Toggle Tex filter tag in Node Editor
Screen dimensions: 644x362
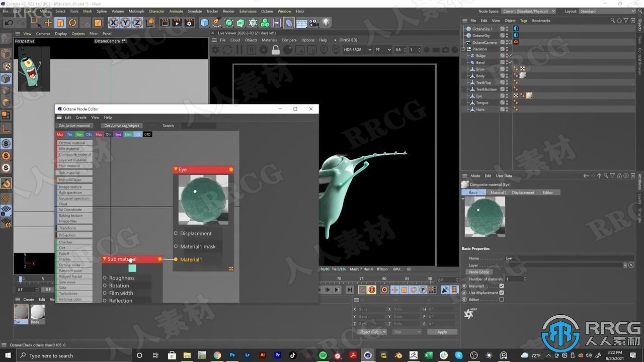[70, 134]
